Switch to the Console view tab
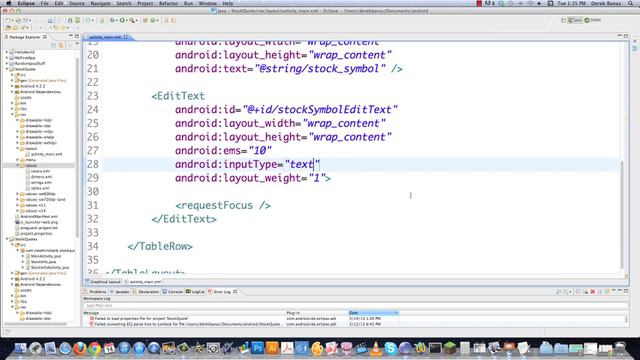Viewport: 640px width, 360px height. [x=173, y=292]
